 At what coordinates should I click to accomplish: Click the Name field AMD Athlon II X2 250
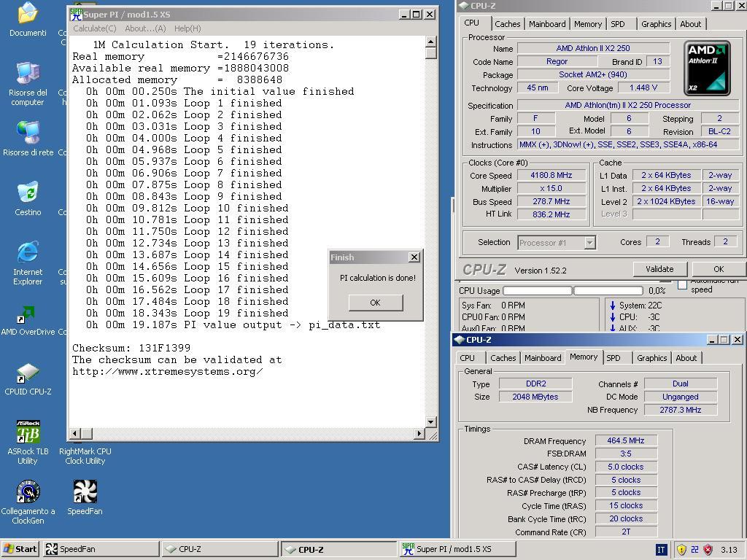(593, 48)
